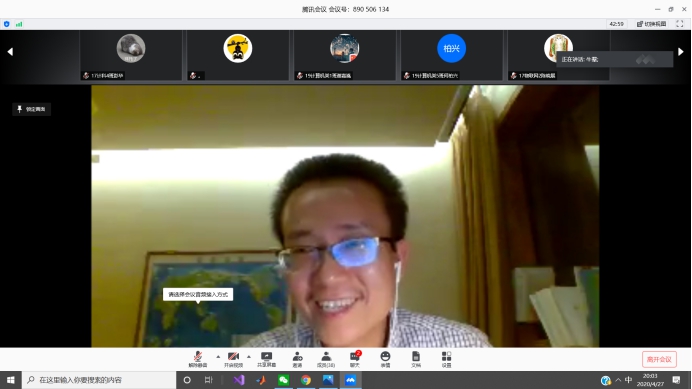Open the chat with unread messages
The image size is (692, 389).
(x=355, y=359)
